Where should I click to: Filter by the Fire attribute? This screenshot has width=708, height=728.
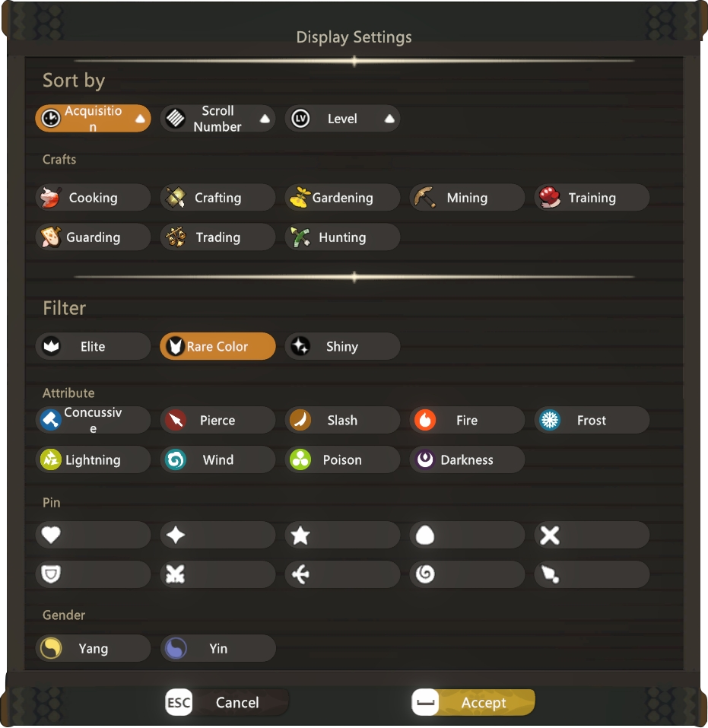467,420
